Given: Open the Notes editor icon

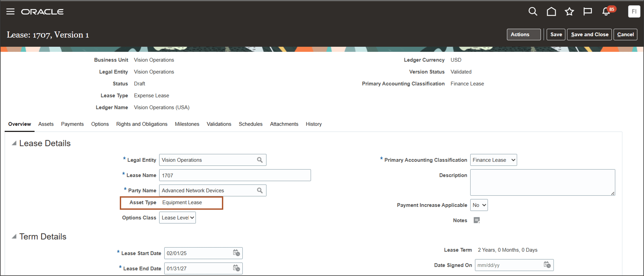Looking at the screenshot, I should pos(477,220).
